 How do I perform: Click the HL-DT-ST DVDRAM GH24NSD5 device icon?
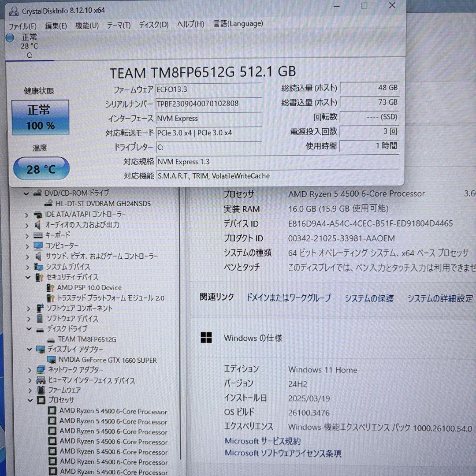48,203
